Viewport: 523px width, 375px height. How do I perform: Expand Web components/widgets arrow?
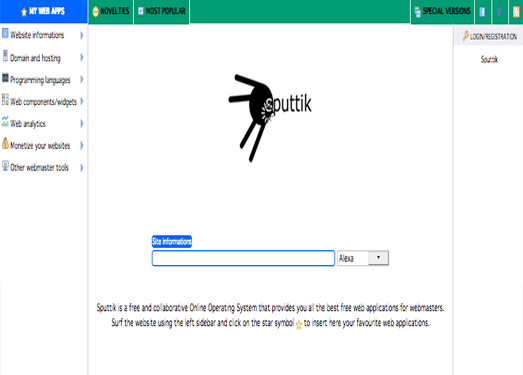(x=82, y=101)
